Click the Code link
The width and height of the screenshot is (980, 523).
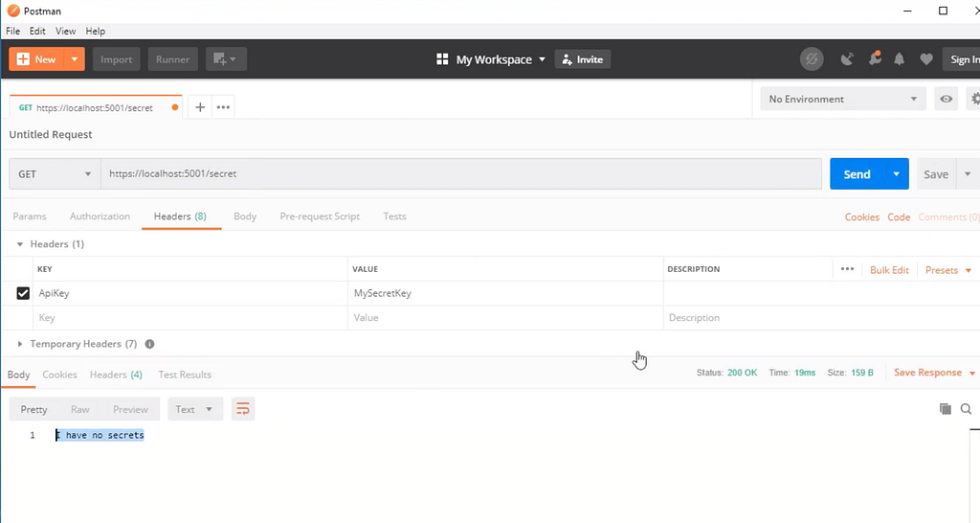point(899,217)
